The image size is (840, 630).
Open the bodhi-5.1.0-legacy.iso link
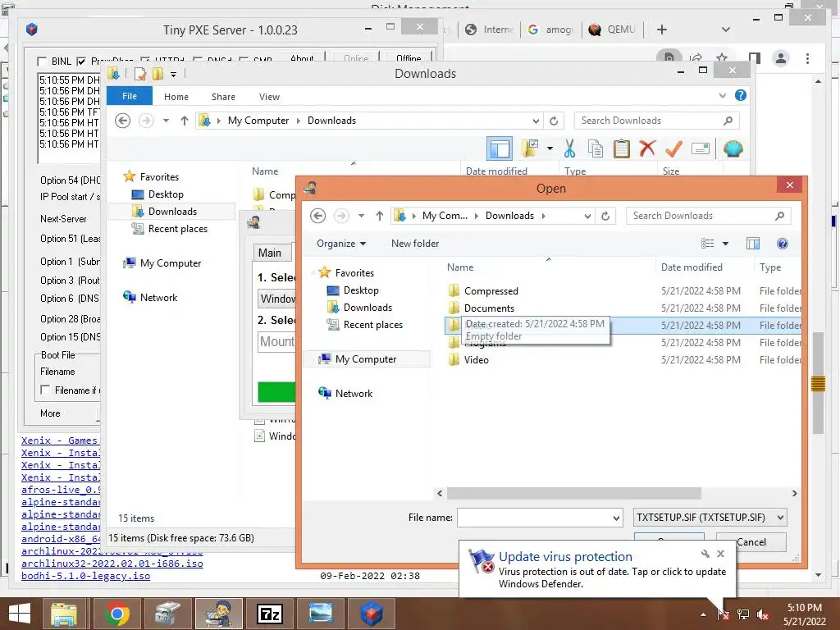tap(85, 576)
